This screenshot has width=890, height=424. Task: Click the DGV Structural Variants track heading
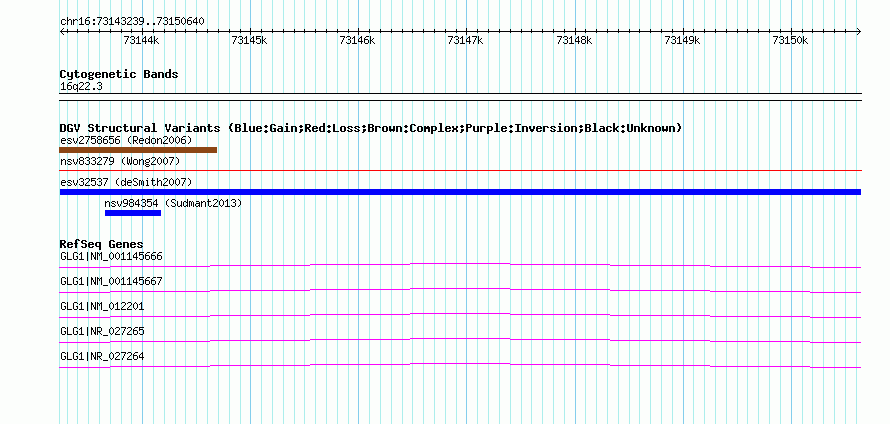click(371, 128)
